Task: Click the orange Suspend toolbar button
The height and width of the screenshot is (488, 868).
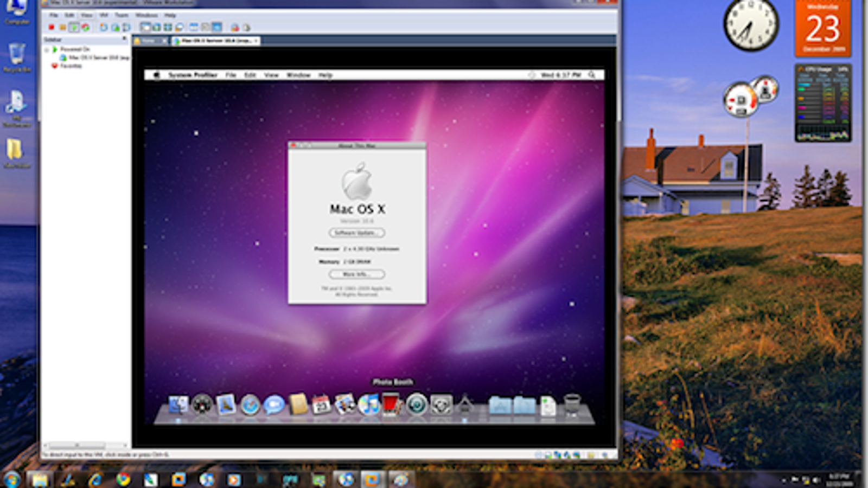Action: coord(62,27)
